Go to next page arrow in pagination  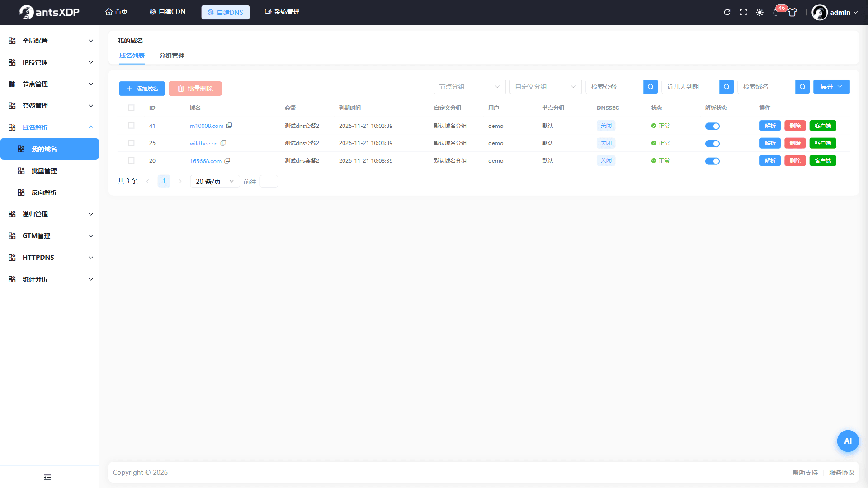click(180, 181)
